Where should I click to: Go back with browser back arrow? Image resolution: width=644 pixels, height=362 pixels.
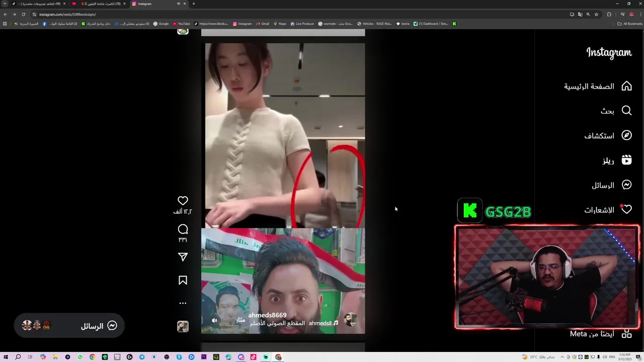click(5, 14)
